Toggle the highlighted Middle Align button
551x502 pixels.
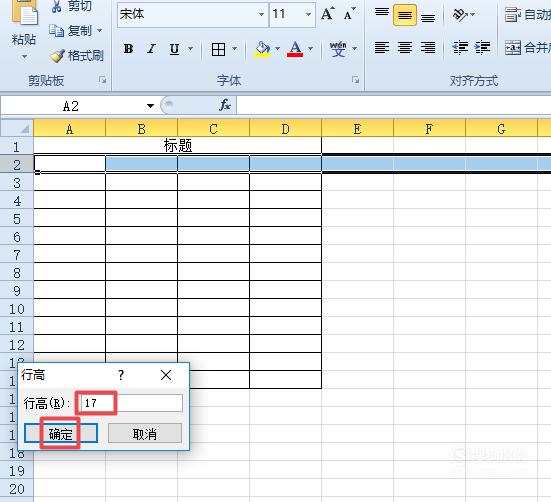pyautogui.click(x=405, y=15)
